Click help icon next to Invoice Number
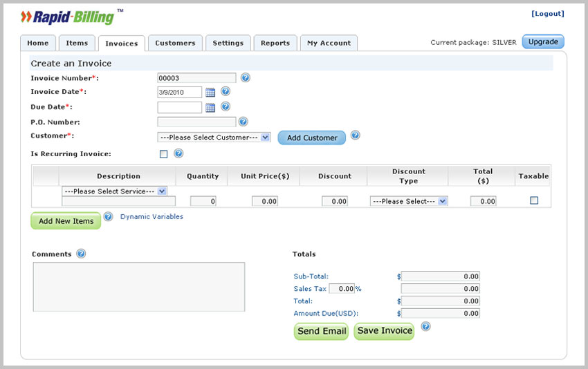The image size is (588, 369). [x=245, y=77]
